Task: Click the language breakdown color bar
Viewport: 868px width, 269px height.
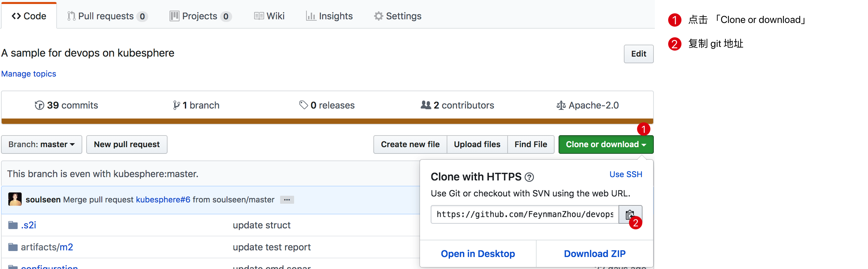Action: 327,121
